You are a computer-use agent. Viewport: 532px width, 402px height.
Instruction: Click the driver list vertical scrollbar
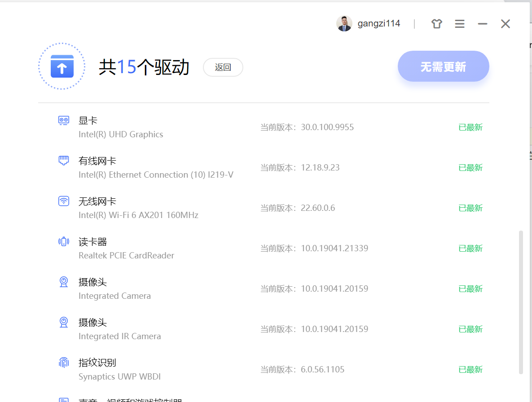pyautogui.click(x=521, y=302)
